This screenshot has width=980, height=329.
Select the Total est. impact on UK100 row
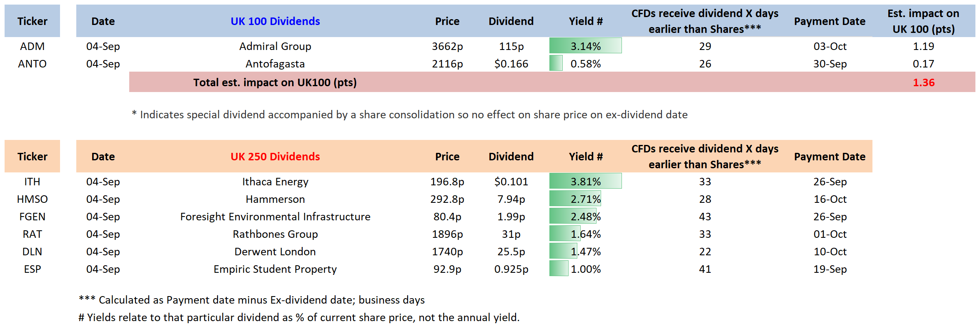click(275, 82)
